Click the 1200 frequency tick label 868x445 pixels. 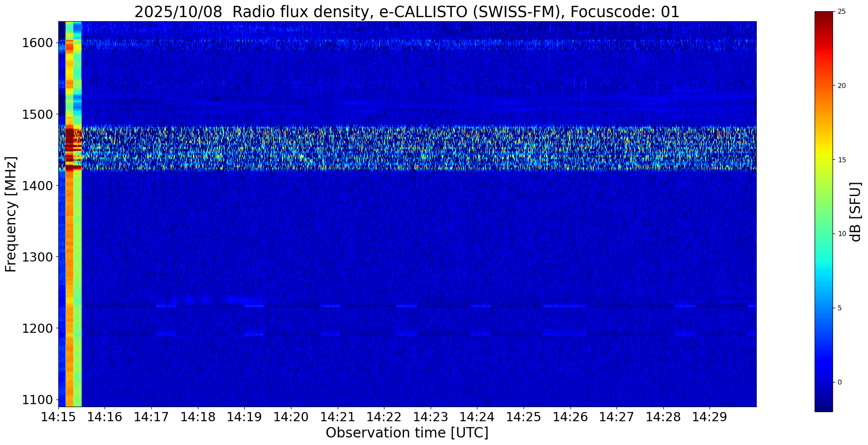[x=37, y=328]
